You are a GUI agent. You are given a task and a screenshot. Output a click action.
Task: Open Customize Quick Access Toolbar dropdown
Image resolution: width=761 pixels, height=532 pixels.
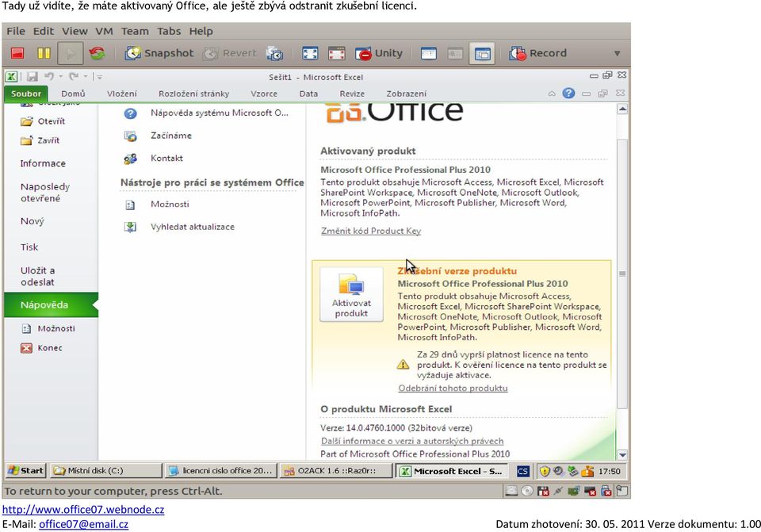(x=98, y=76)
